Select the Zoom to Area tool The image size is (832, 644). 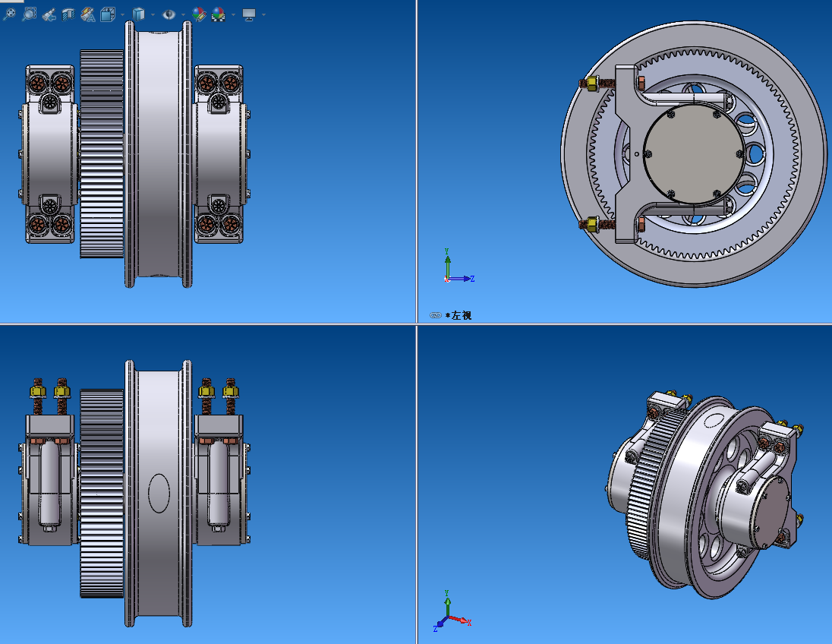tap(29, 14)
